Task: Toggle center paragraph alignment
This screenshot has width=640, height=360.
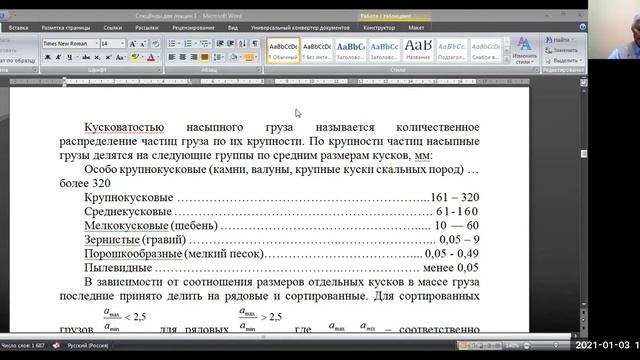Action: point(183,57)
